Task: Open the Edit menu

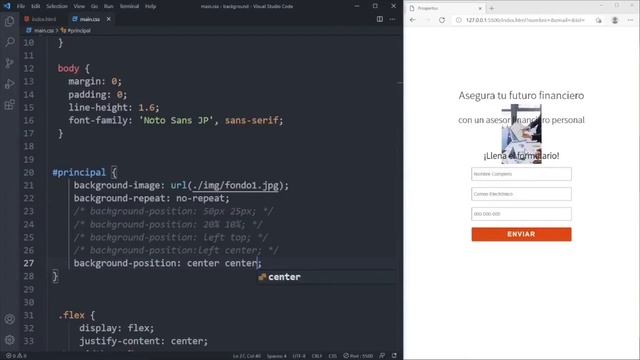Action: click(x=36, y=6)
